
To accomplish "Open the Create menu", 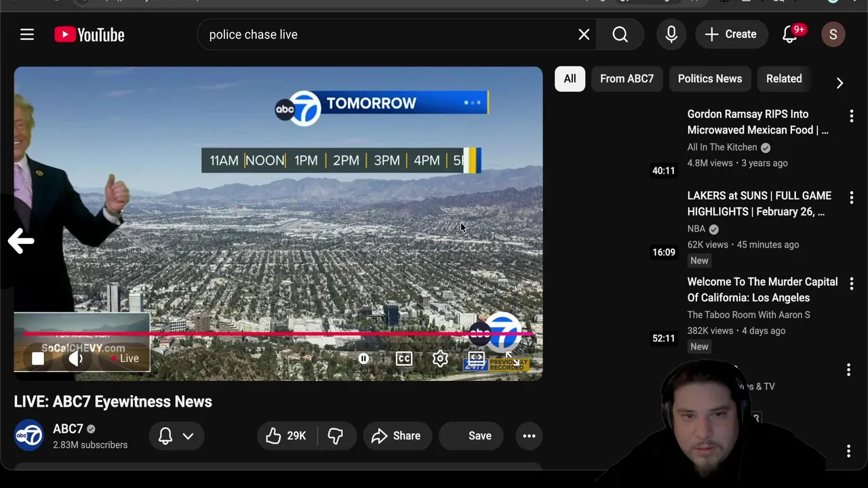I will point(731,35).
